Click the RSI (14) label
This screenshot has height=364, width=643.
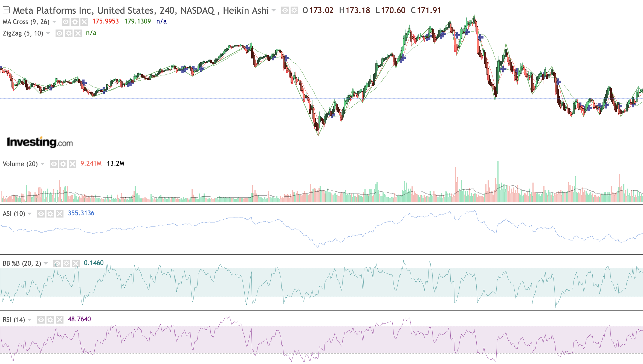pos(14,320)
